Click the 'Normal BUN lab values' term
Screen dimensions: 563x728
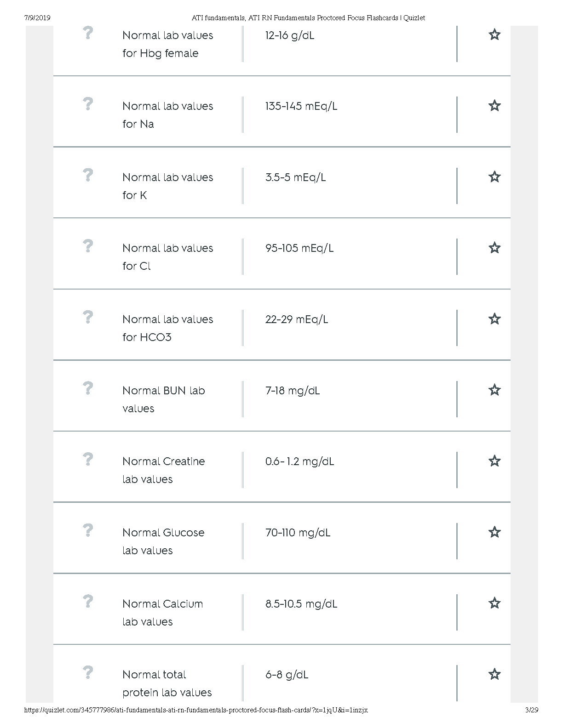163,399
